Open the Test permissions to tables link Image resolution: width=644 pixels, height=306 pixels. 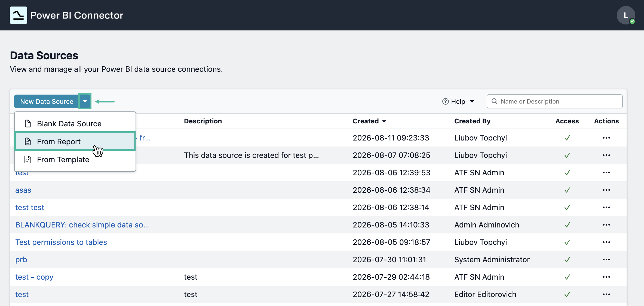click(x=61, y=242)
